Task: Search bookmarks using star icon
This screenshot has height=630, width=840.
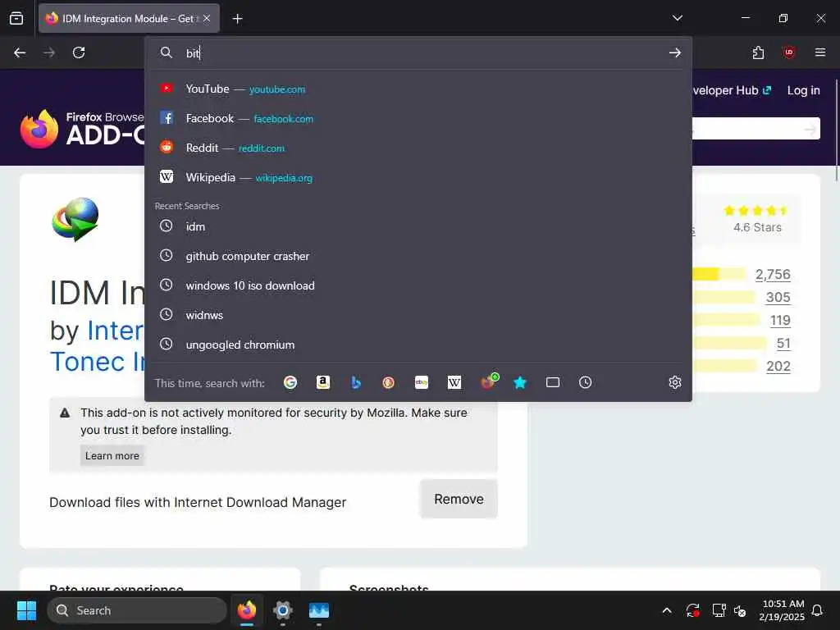Action: click(x=520, y=382)
